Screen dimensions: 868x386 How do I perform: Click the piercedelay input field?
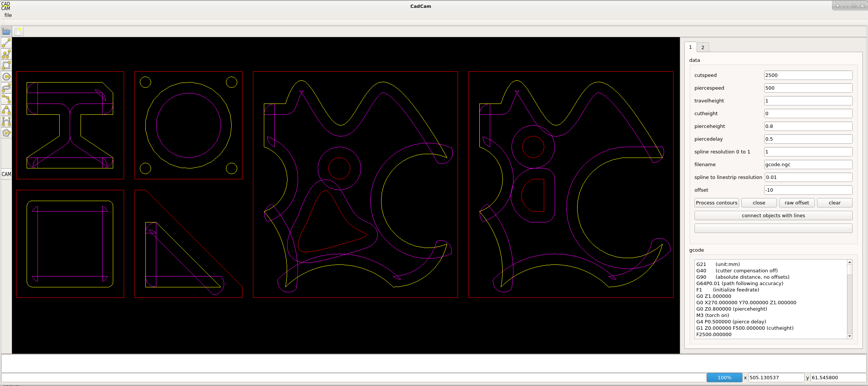tap(808, 139)
